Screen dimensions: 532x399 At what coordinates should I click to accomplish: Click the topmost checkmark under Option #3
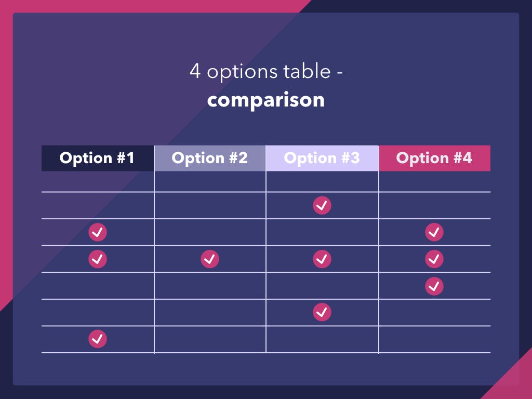(322, 206)
